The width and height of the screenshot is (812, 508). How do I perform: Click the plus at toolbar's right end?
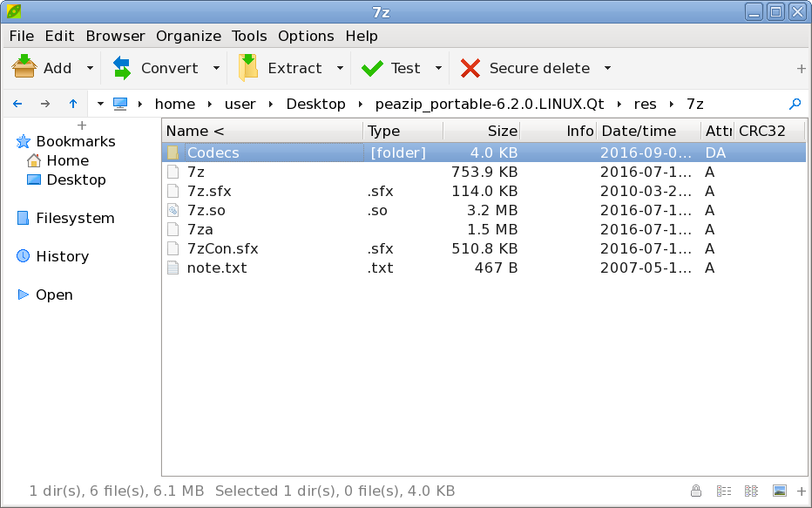802,68
